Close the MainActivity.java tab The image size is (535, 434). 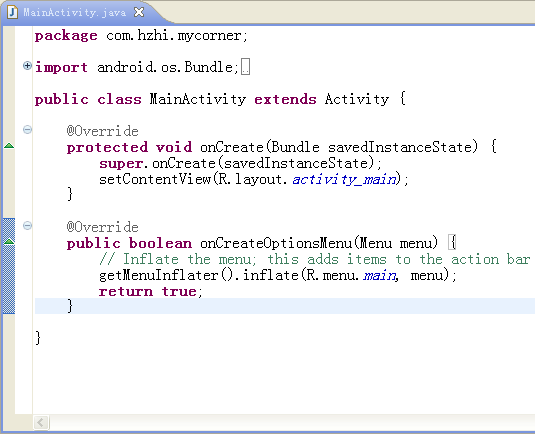(x=139, y=12)
